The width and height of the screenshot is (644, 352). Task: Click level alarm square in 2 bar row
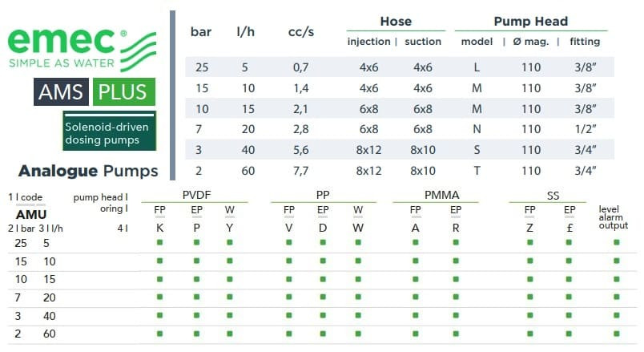point(616,333)
